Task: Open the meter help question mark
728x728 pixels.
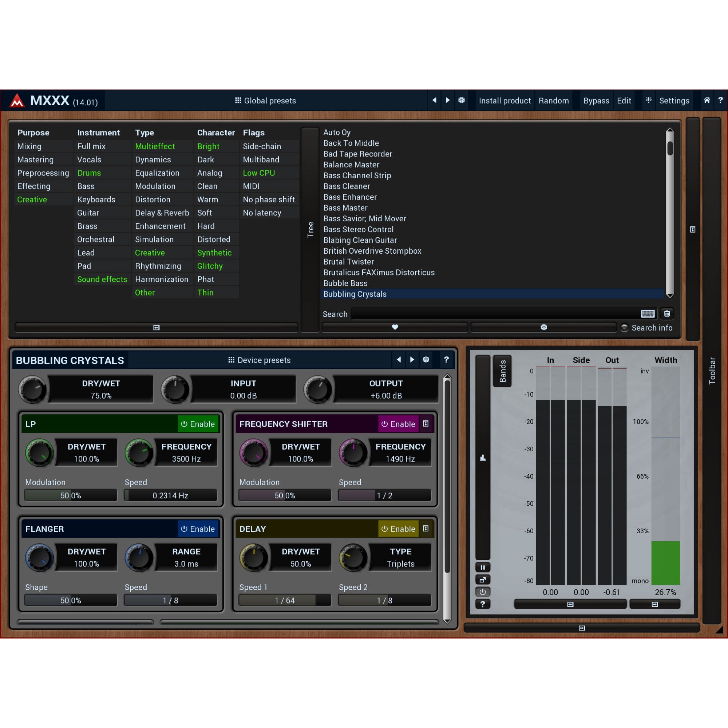Action: point(482,604)
